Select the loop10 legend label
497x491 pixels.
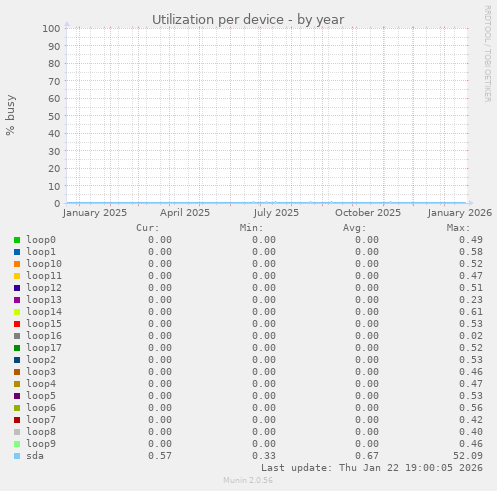[x=44, y=264]
